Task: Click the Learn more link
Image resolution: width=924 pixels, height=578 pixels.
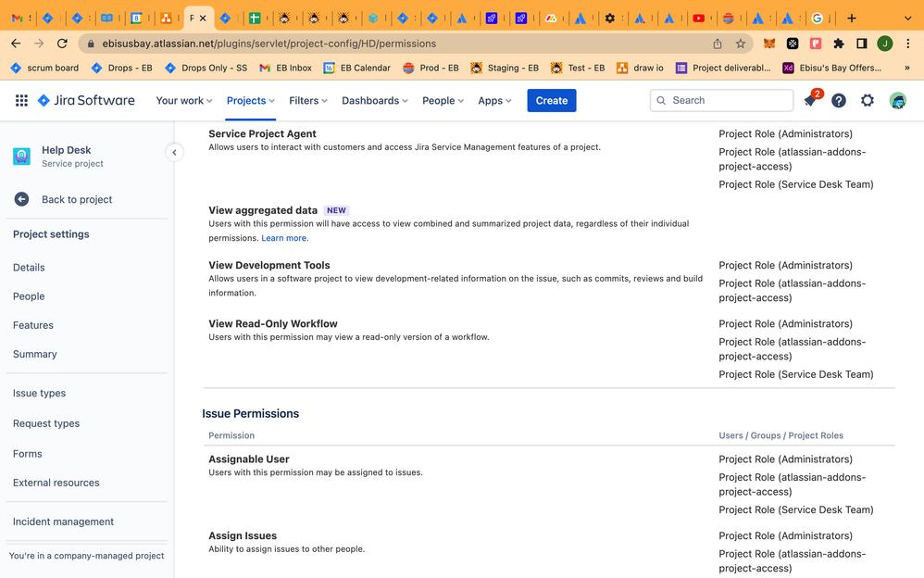Action: pyautogui.click(x=284, y=238)
